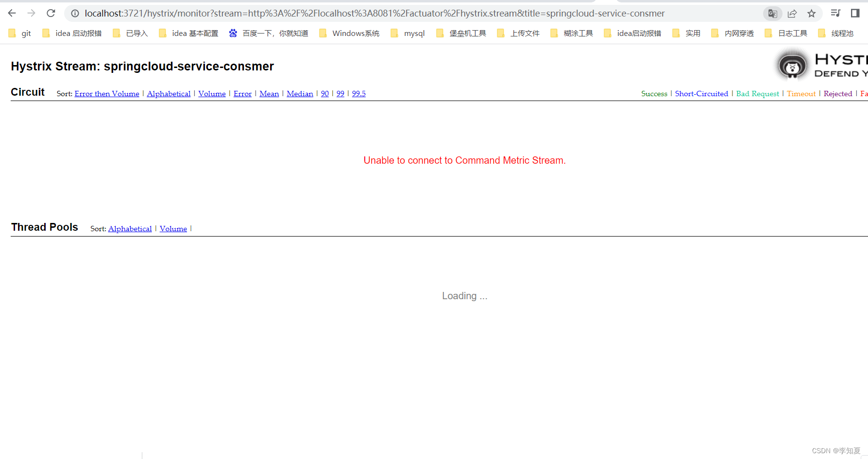Open the mysql bookmark folder

pyautogui.click(x=408, y=33)
